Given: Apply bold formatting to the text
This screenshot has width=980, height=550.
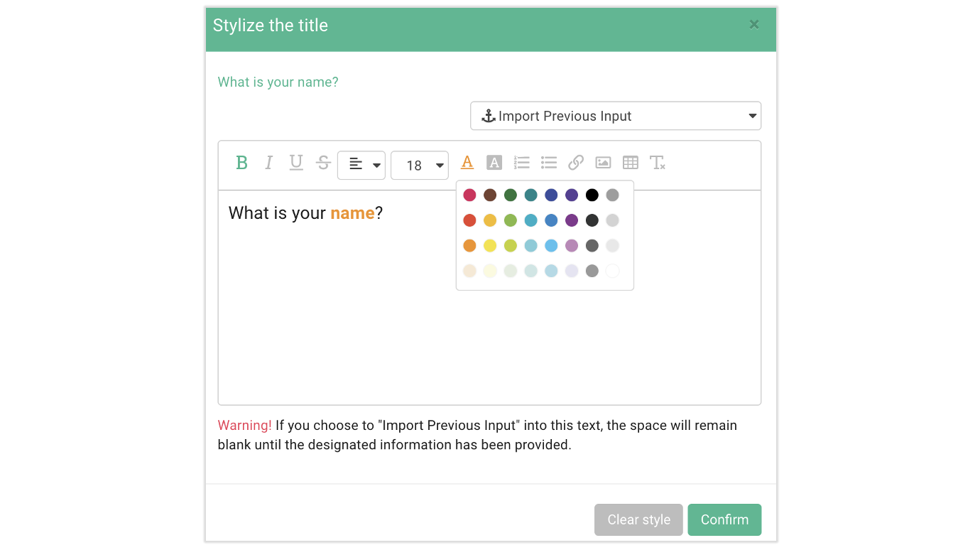Looking at the screenshot, I should (241, 163).
